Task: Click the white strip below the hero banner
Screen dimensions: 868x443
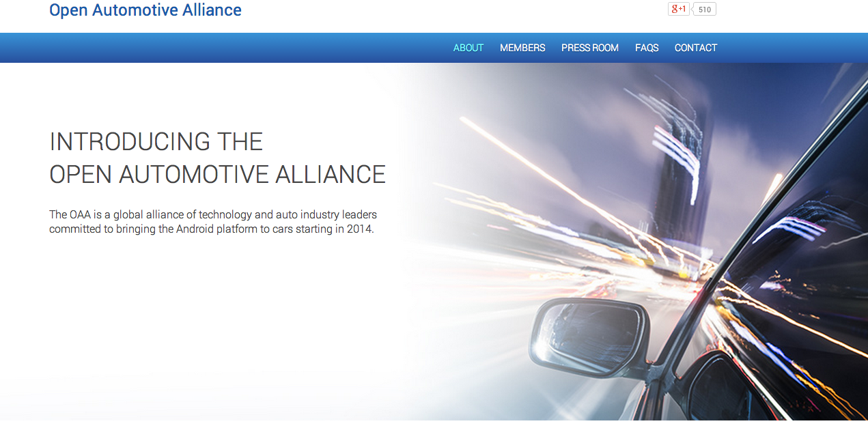Action: (434, 432)
